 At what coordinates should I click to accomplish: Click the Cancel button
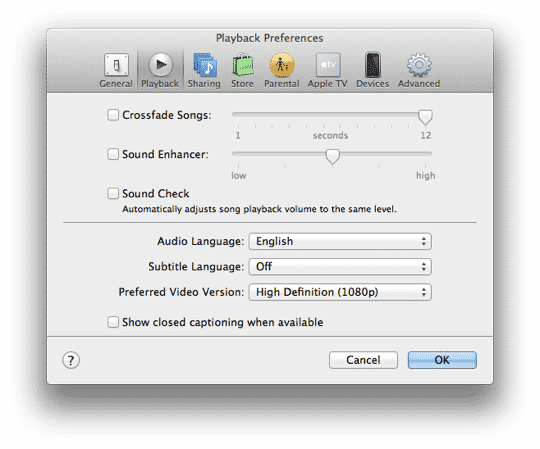363,360
